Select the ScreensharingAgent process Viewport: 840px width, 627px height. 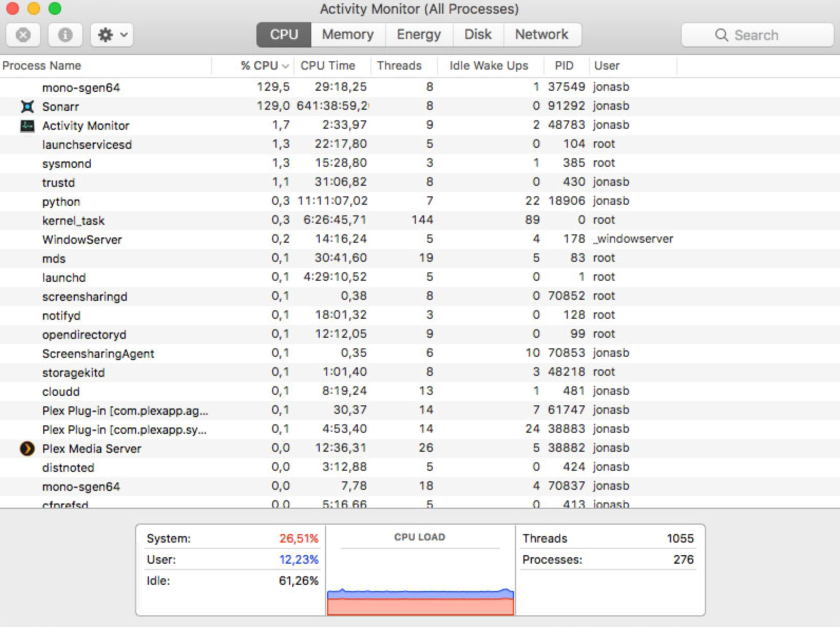point(420,353)
